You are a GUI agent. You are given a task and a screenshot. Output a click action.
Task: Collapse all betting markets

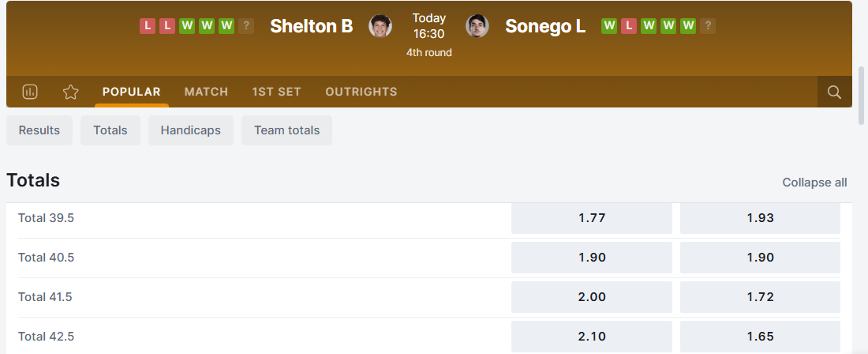pyautogui.click(x=814, y=183)
